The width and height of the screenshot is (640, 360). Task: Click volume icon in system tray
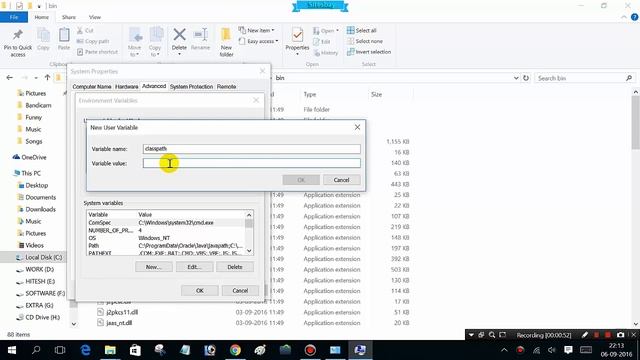coord(552,350)
